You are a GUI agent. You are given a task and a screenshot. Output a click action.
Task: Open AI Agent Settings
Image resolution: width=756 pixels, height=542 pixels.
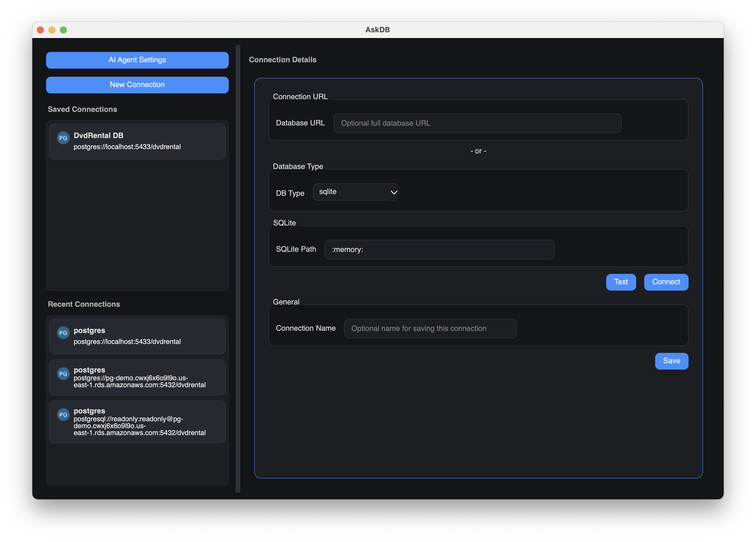coord(137,60)
